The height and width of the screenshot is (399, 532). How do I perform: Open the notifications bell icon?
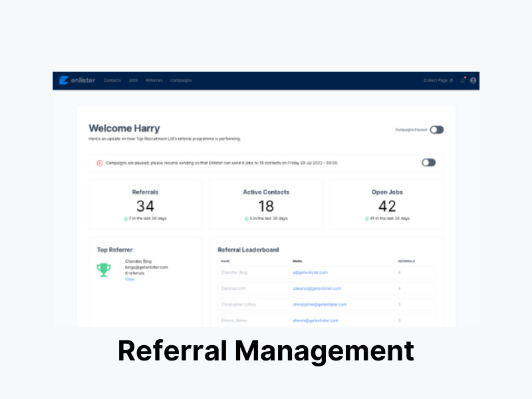462,80
